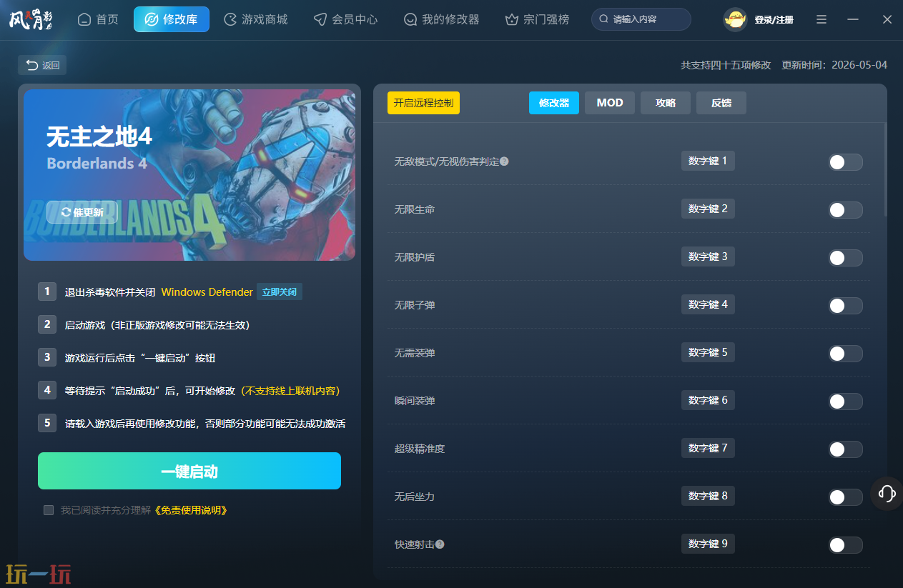
Task: Click the 超级精准度 label text
Action: click(420, 449)
